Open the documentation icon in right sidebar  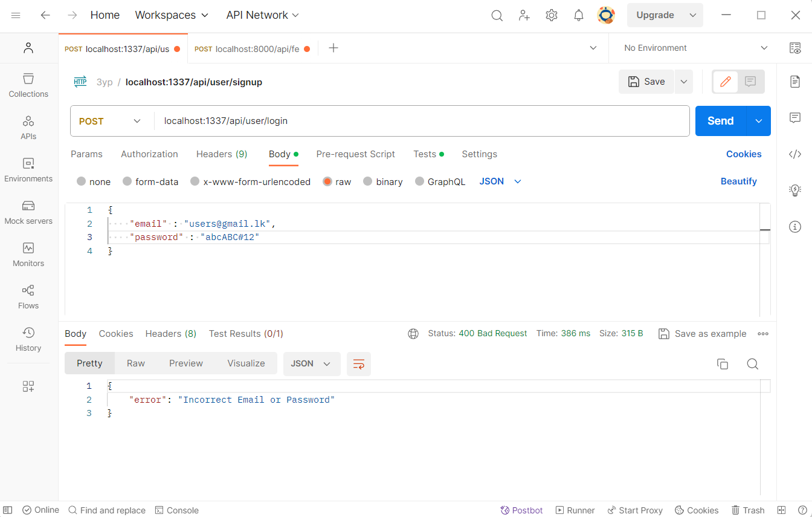coord(795,81)
